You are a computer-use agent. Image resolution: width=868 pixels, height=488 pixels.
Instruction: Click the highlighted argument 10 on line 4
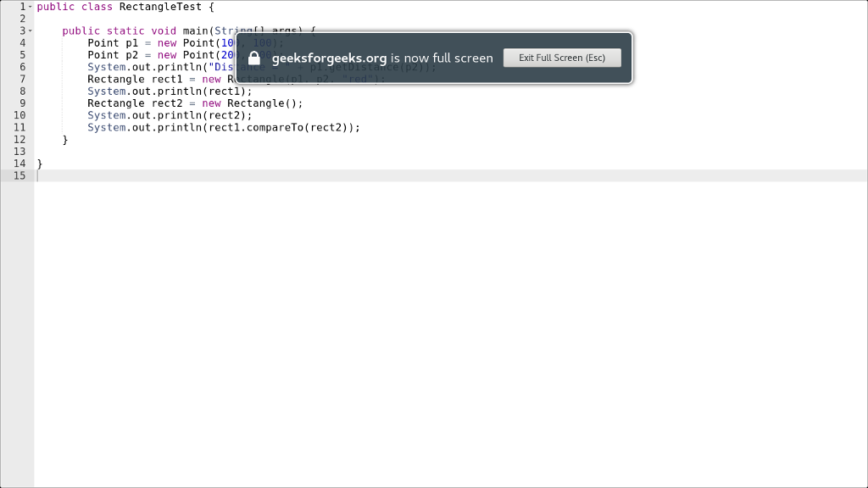(x=227, y=42)
